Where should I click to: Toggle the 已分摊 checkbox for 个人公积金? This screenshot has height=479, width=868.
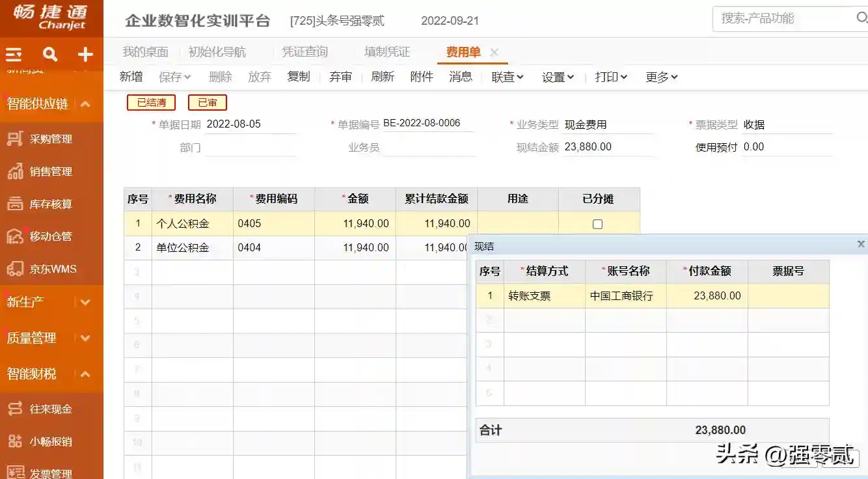click(597, 224)
